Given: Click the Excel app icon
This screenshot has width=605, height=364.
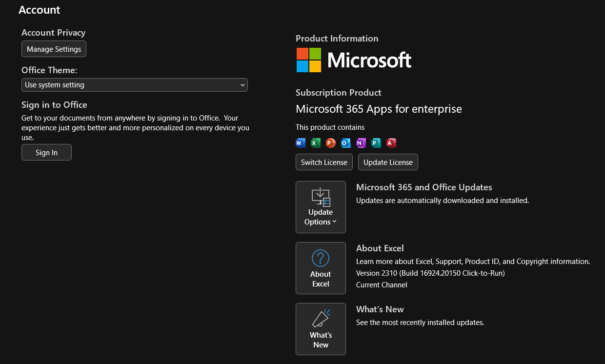Looking at the screenshot, I should (316, 143).
